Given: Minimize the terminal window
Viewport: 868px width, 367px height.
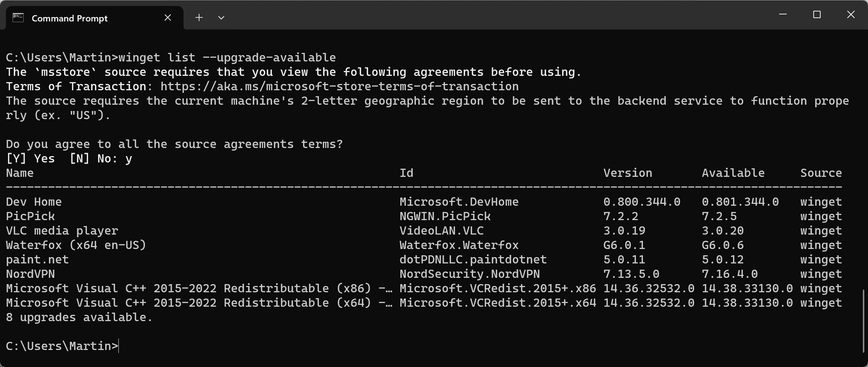Looking at the screenshot, I should (x=783, y=15).
